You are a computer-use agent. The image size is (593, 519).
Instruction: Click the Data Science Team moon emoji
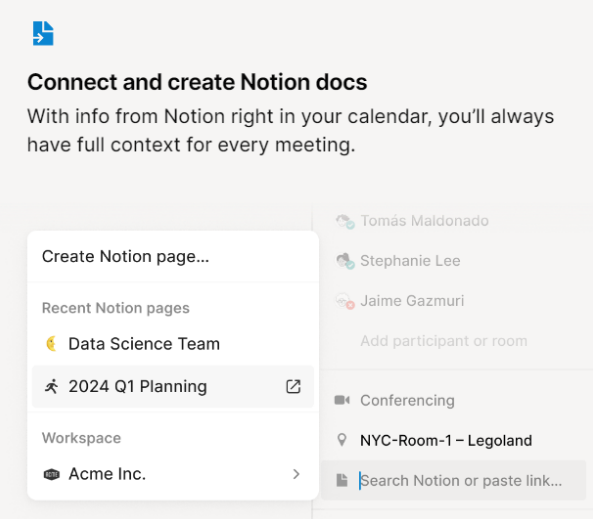pos(51,344)
